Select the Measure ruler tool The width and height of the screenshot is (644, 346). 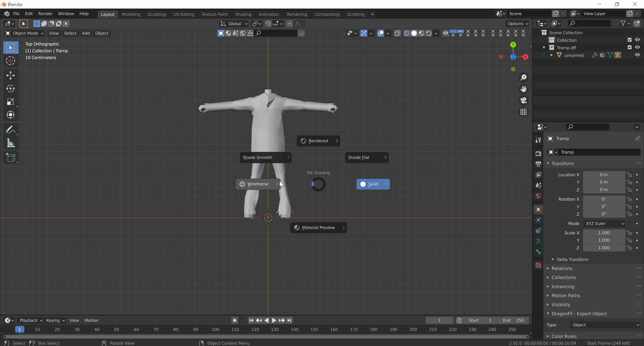[11, 143]
